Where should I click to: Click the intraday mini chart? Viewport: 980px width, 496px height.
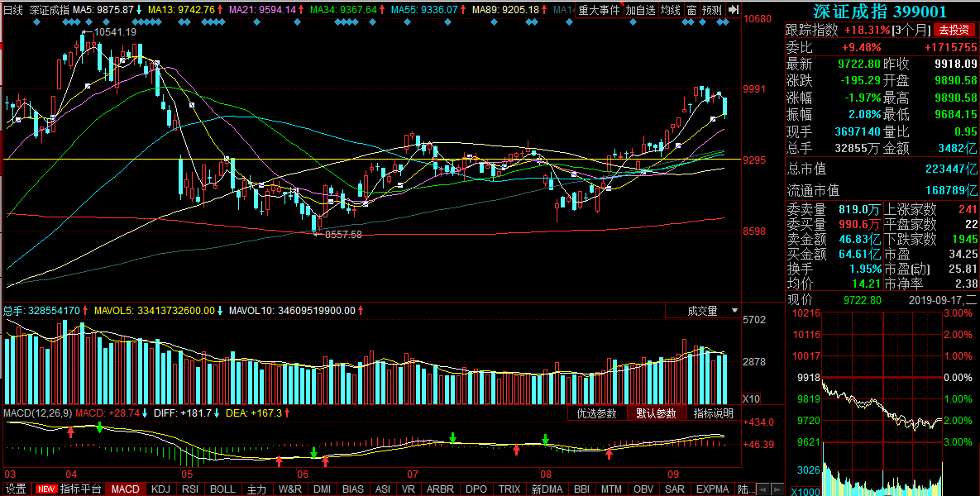(x=882, y=403)
